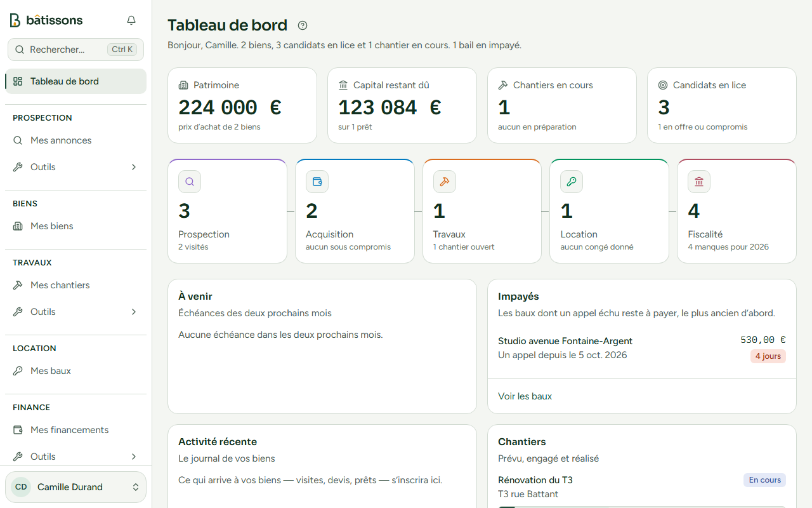This screenshot has height=508, width=812.
Task: Click the Ctrl K shortcut badge
Action: (x=122, y=50)
